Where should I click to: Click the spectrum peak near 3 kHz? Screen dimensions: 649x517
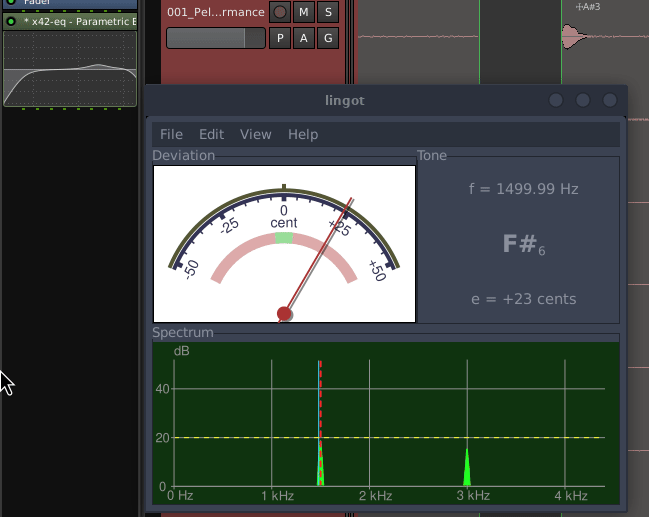[x=467, y=470]
